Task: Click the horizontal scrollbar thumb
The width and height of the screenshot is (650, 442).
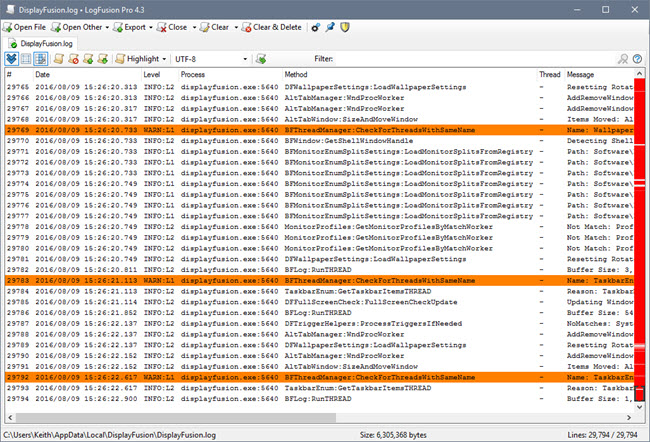Action: pyautogui.click(x=176, y=418)
